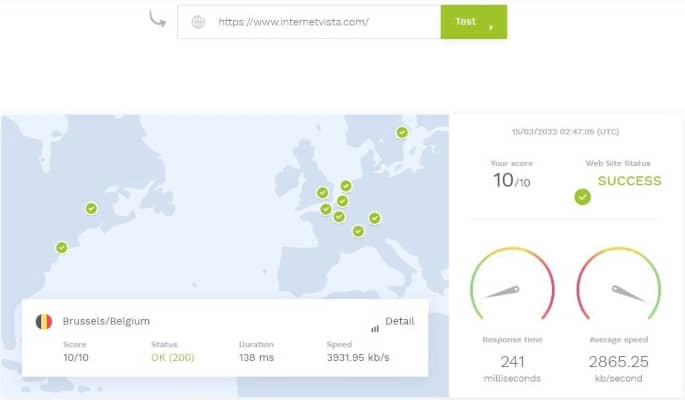Select the northern North America map marker

91,208
